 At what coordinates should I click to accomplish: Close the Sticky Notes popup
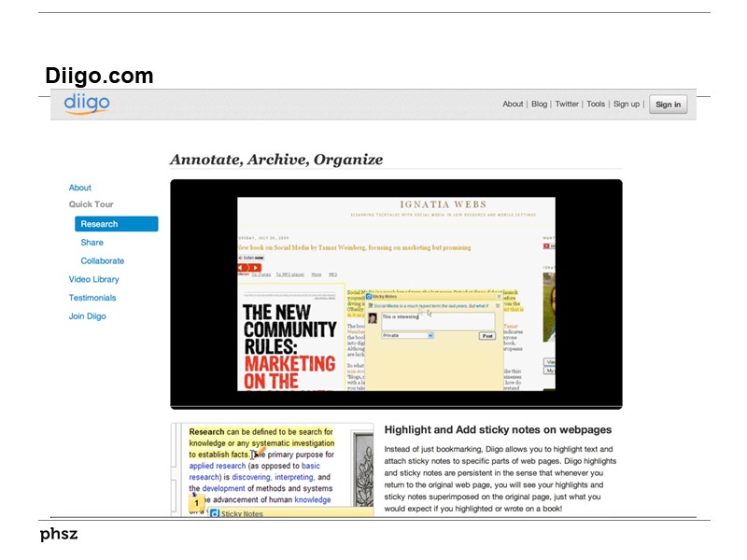(499, 297)
